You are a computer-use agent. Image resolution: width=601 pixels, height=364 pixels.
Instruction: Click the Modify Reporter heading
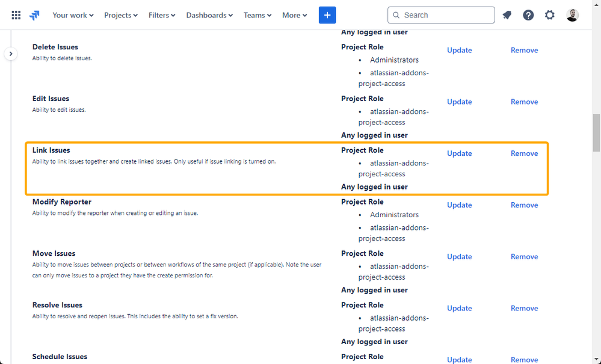pyautogui.click(x=62, y=202)
